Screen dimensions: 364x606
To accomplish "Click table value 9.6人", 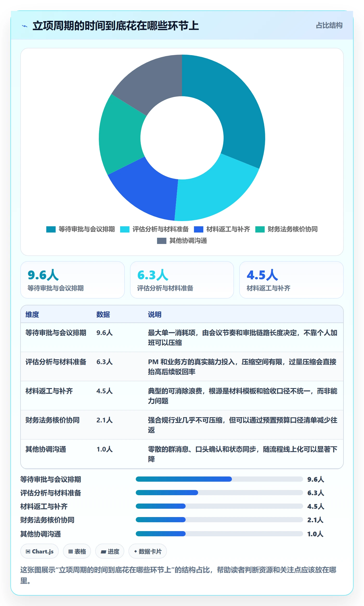I will click(105, 333).
